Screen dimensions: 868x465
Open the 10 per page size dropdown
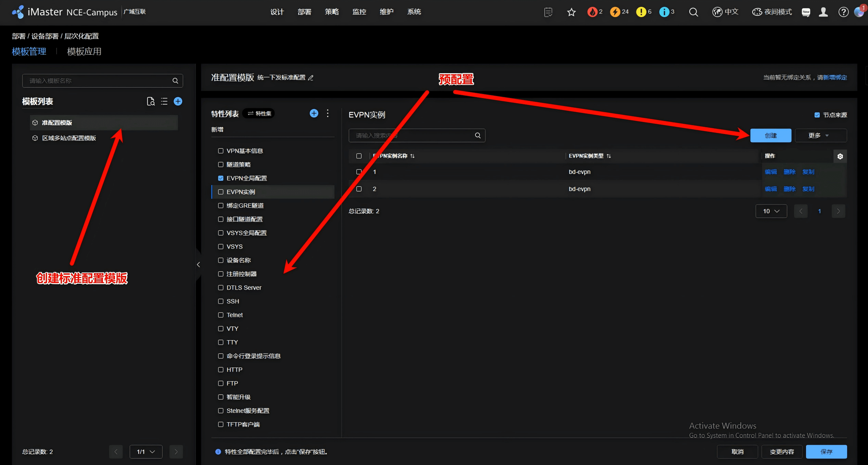tap(771, 211)
